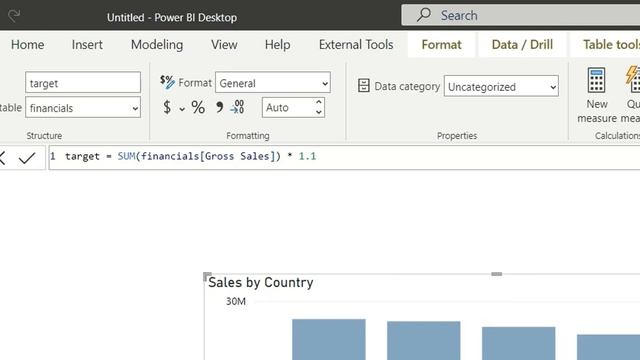Click the Format label icon
The image size is (640, 360).
tap(167, 82)
